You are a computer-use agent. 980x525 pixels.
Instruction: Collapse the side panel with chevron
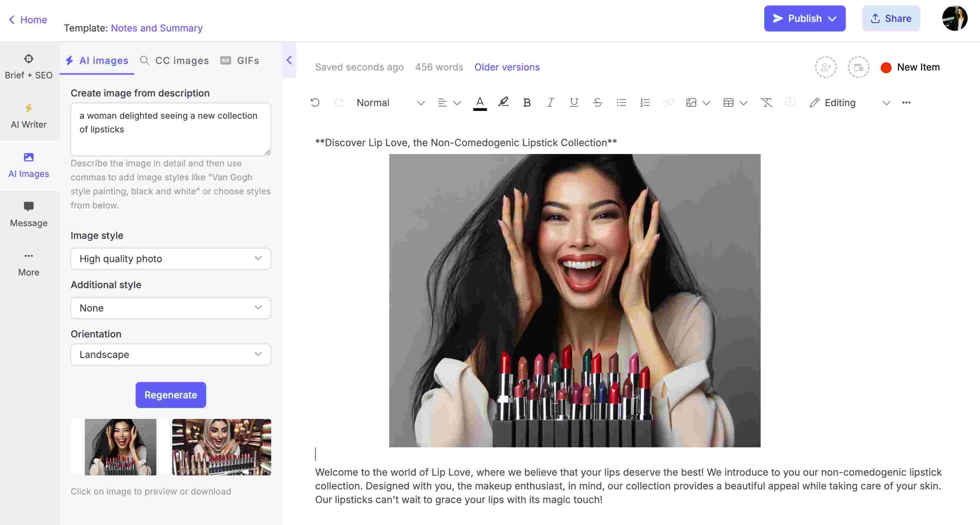pos(289,60)
